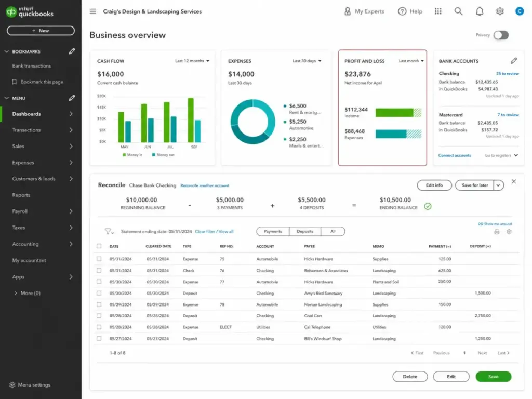
Task: Switch to the Deposits tab
Action: [x=304, y=231]
